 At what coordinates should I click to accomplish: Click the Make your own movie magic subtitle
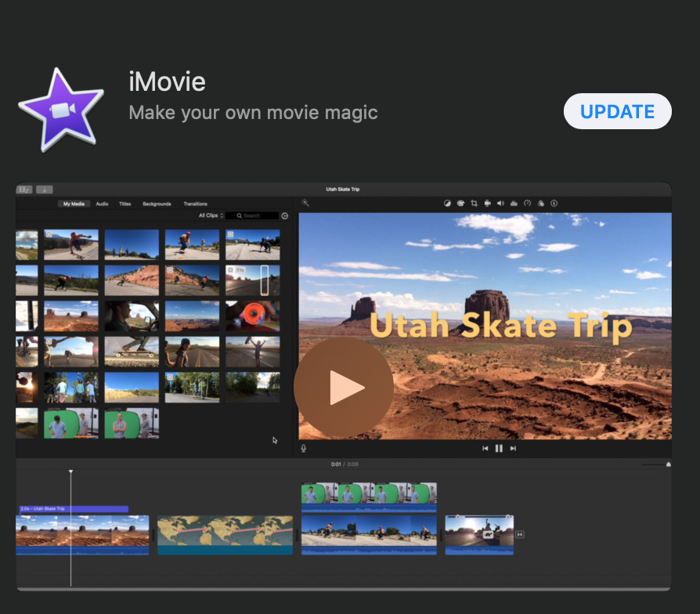(253, 113)
